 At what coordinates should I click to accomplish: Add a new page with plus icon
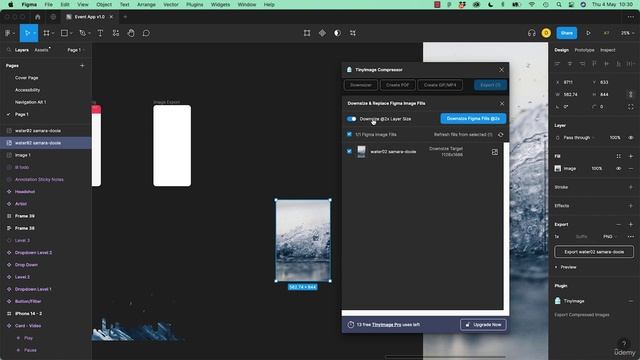[x=82, y=65]
